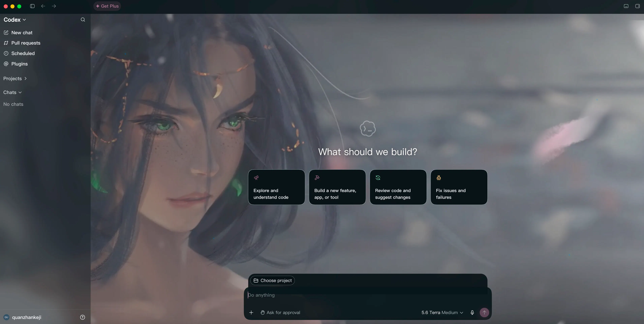The image size is (644, 324).
Task: Toggle the sidebar panel icon
Action: click(x=32, y=6)
